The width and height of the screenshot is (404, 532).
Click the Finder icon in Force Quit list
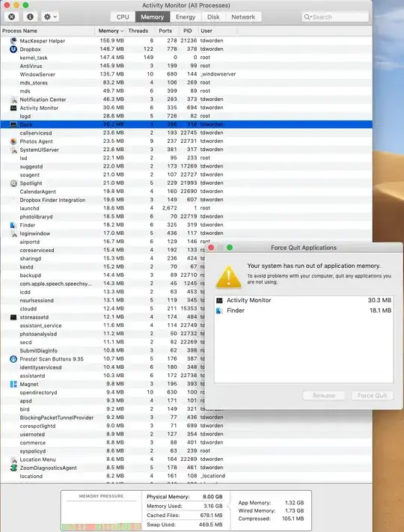point(219,311)
